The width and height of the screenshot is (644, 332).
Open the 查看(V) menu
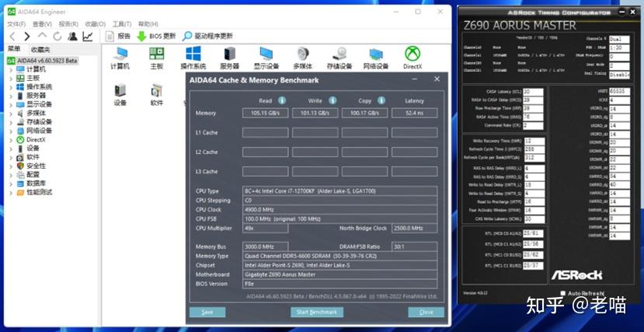(42, 24)
